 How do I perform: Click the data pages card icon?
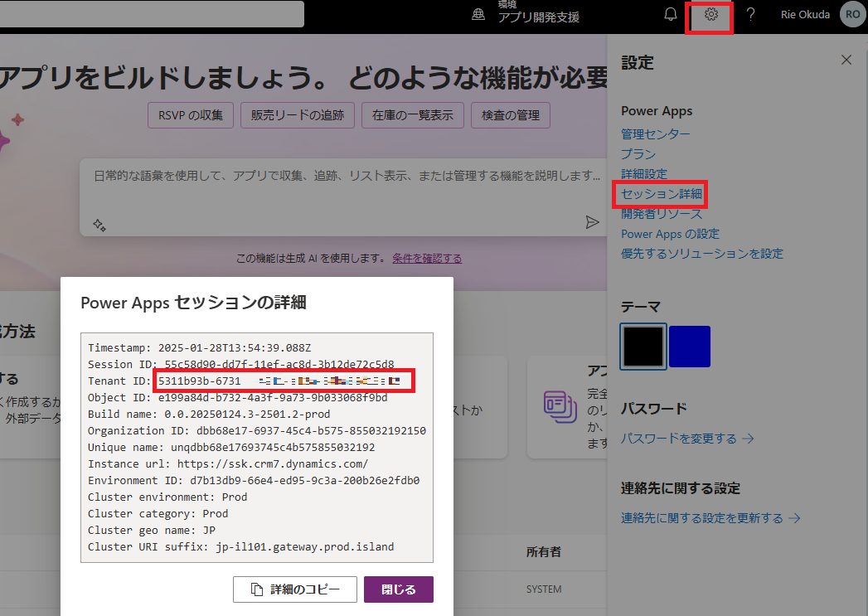pos(560,407)
